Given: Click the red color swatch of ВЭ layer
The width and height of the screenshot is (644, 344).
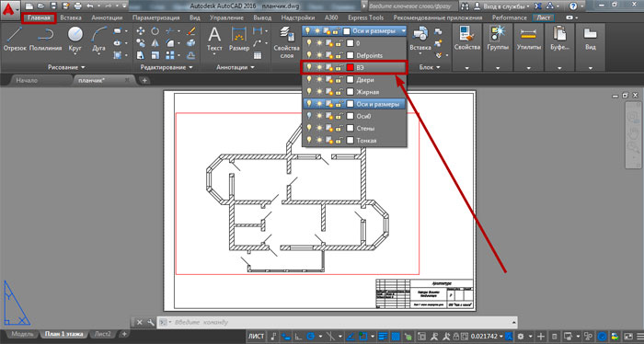Looking at the screenshot, I should (x=350, y=67).
